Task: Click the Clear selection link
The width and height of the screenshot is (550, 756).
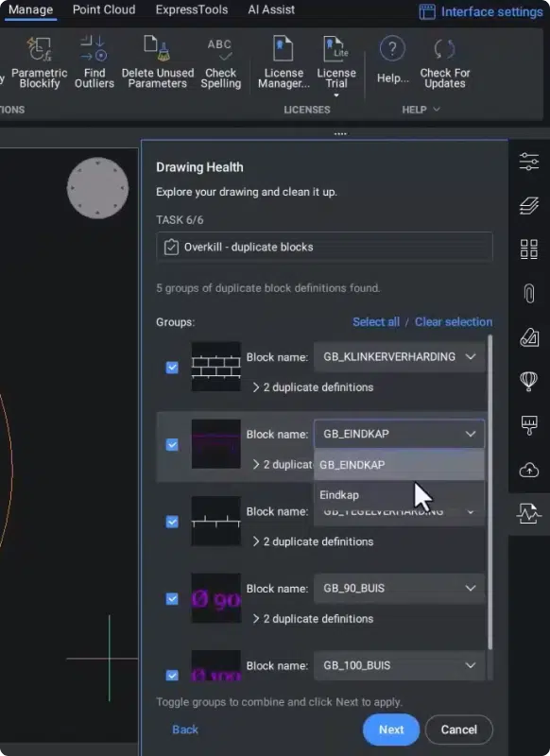Action: [x=454, y=321]
